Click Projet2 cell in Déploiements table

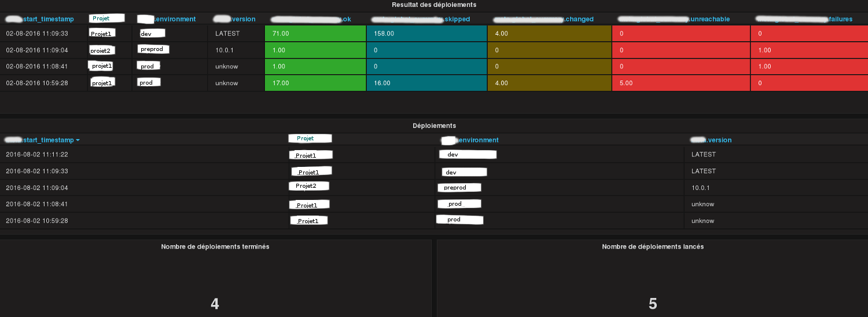point(309,186)
